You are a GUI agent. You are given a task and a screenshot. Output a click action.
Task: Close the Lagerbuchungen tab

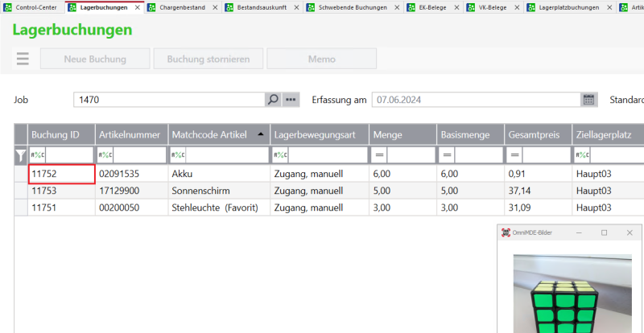[137, 7]
